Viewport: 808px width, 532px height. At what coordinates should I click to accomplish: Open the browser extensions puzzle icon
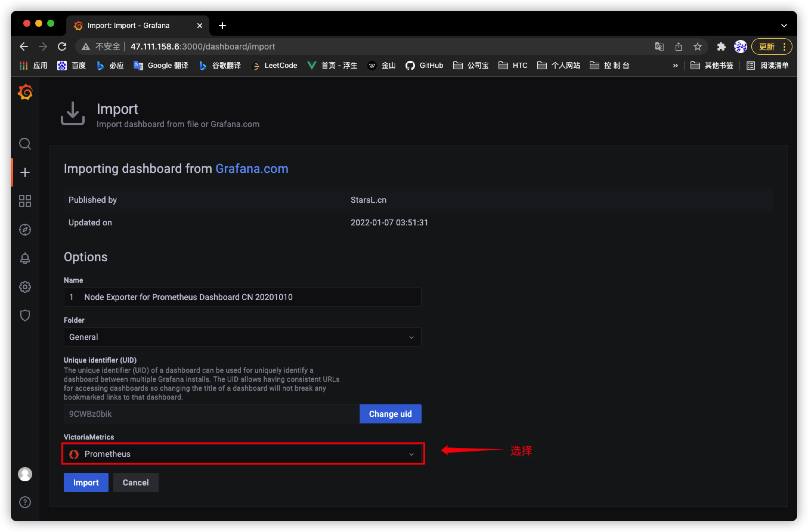click(721, 47)
